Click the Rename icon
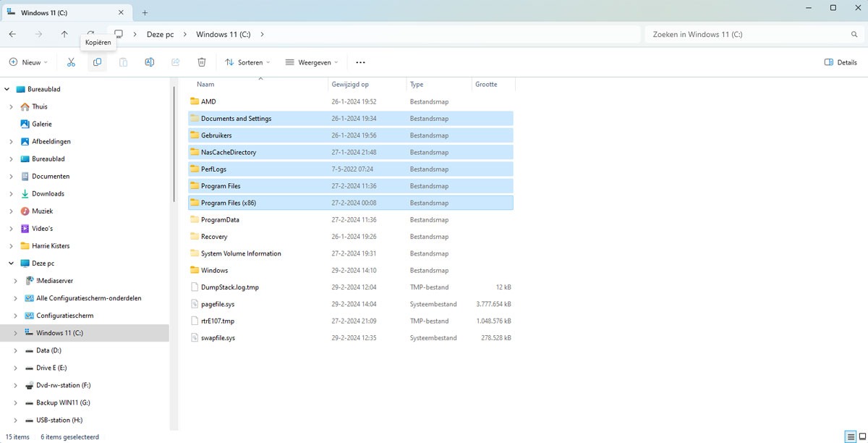This screenshot has height=443, width=868. tap(149, 62)
